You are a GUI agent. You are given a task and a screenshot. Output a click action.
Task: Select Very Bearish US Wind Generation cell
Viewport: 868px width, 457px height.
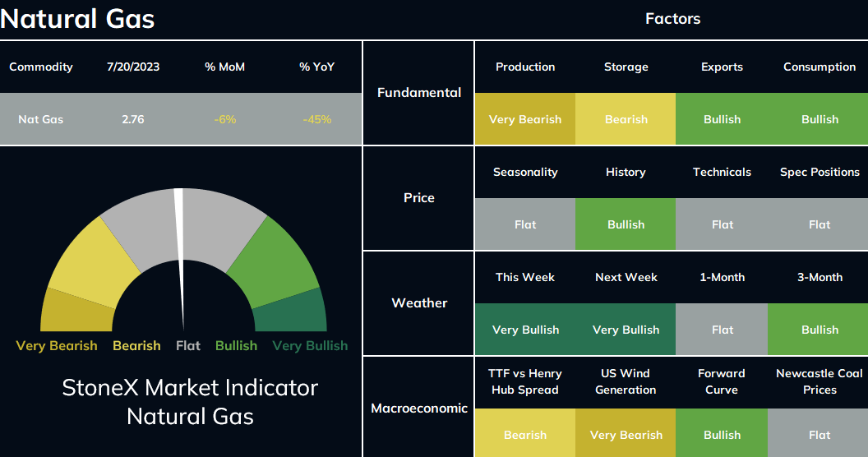[626, 433]
